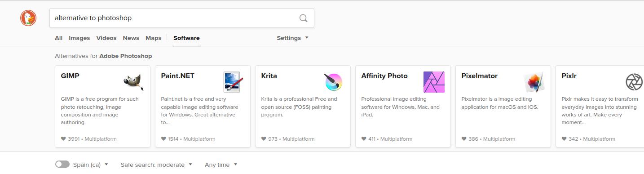Click the Pixelmator app icon
The height and width of the screenshot is (174, 644).
(534, 82)
